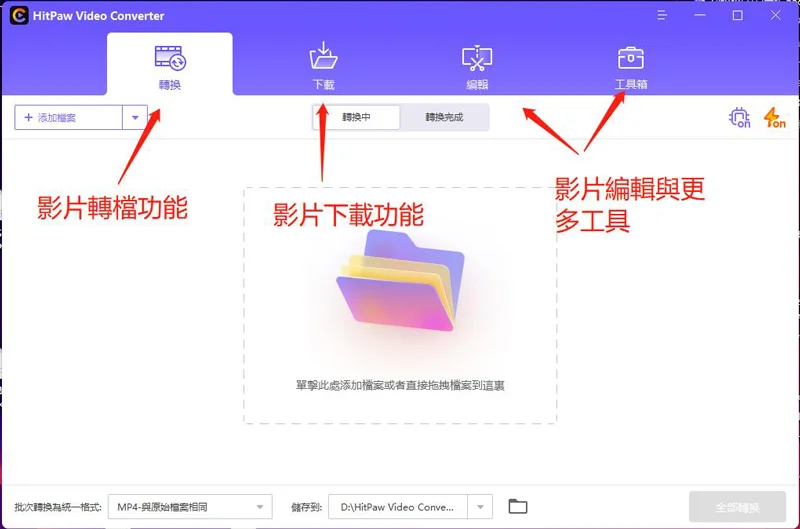Click the HitPaw logo icon
800x529 pixels.
(x=18, y=16)
